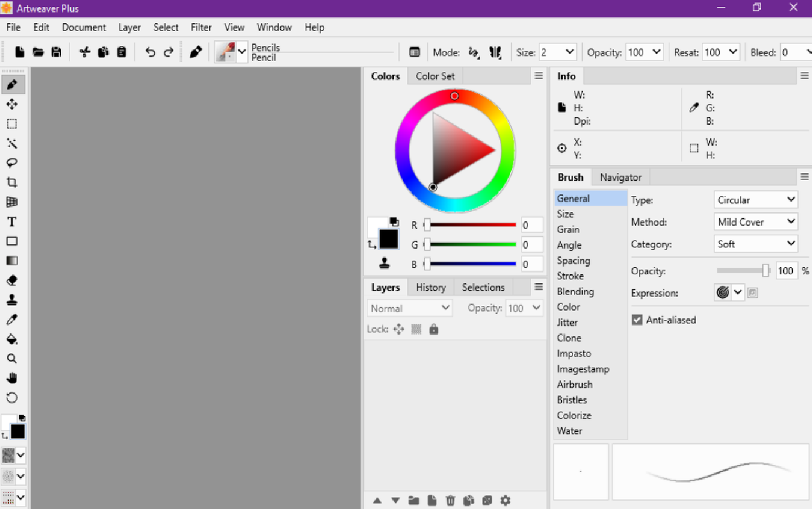Choose the Eyedropper tool in toolbox
The image size is (812, 509).
coord(12,319)
